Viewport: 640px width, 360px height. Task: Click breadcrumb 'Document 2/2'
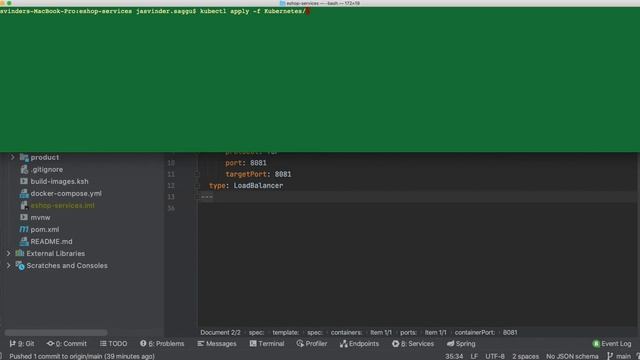(x=220, y=333)
